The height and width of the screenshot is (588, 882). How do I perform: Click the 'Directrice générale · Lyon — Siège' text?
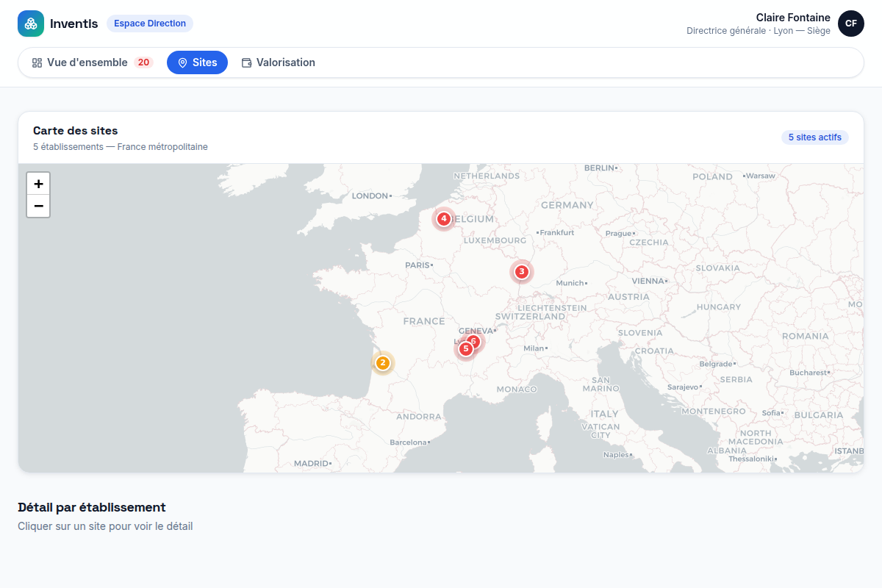click(759, 31)
